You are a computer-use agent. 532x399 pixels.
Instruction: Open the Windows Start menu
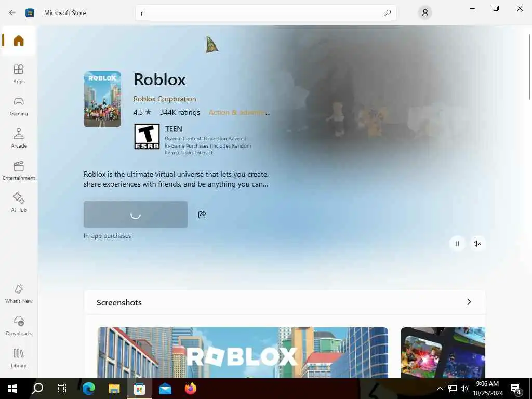tap(12, 389)
